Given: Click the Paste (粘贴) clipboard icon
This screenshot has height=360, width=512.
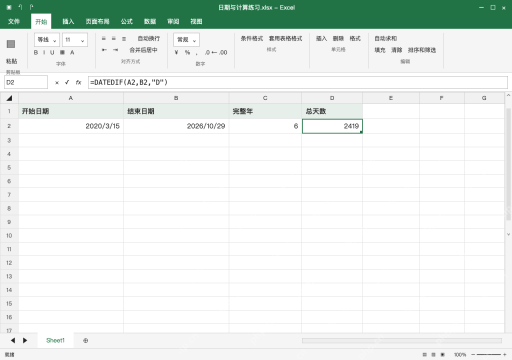Looking at the screenshot, I should (x=11, y=44).
